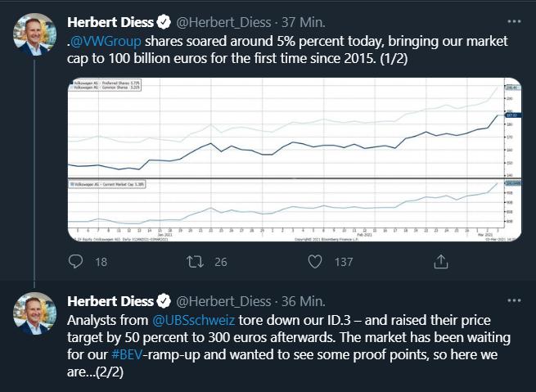Viewport: 536px width, 392px height.
Task: Share the first tweet via share icon
Action: click(439, 261)
